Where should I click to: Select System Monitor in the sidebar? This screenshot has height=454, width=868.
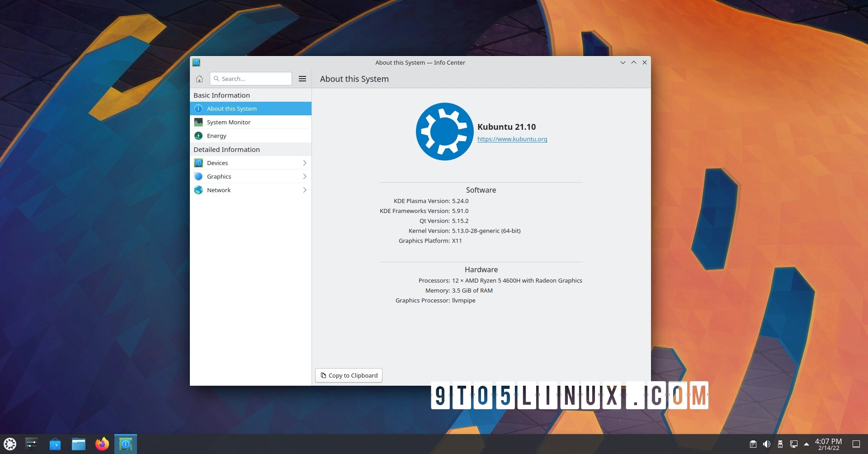229,122
